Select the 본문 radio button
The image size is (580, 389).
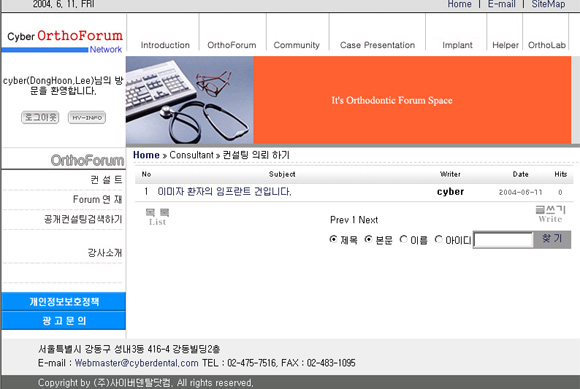coord(368,239)
